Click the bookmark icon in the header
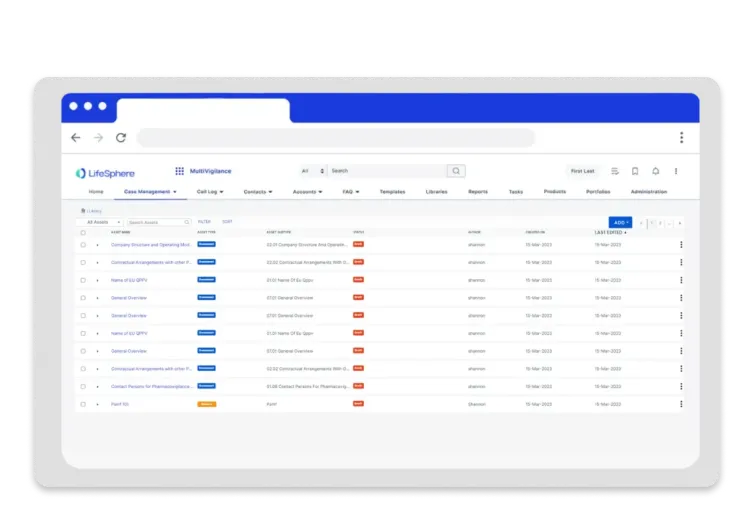Screen dimensions: 744x532 pos(635,171)
